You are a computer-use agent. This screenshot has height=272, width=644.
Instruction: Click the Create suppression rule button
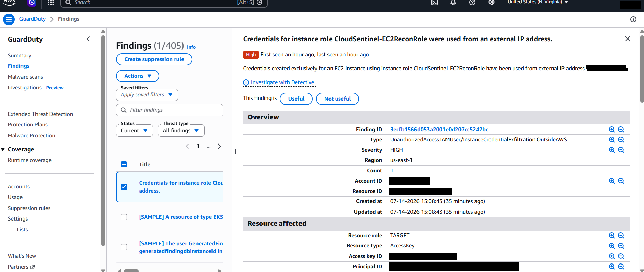154,59
